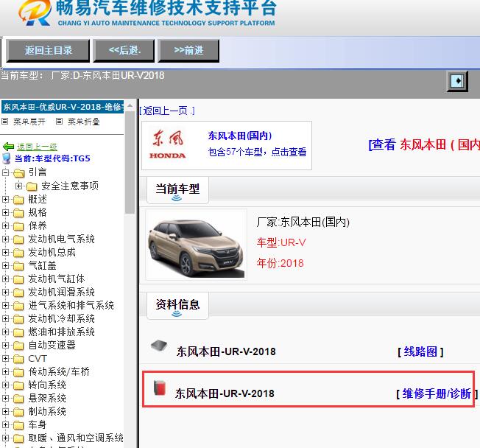
Task: Click the 查看 东风本田 link at right
Action: (424, 144)
